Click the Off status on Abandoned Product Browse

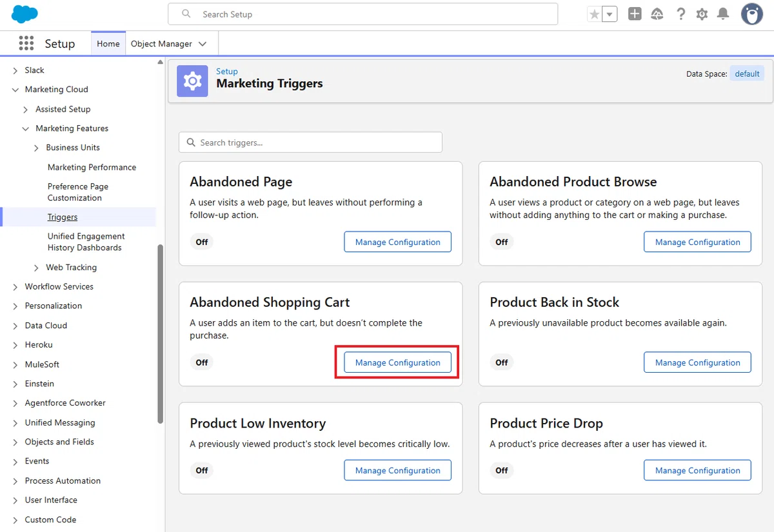click(x=502, y=242)
